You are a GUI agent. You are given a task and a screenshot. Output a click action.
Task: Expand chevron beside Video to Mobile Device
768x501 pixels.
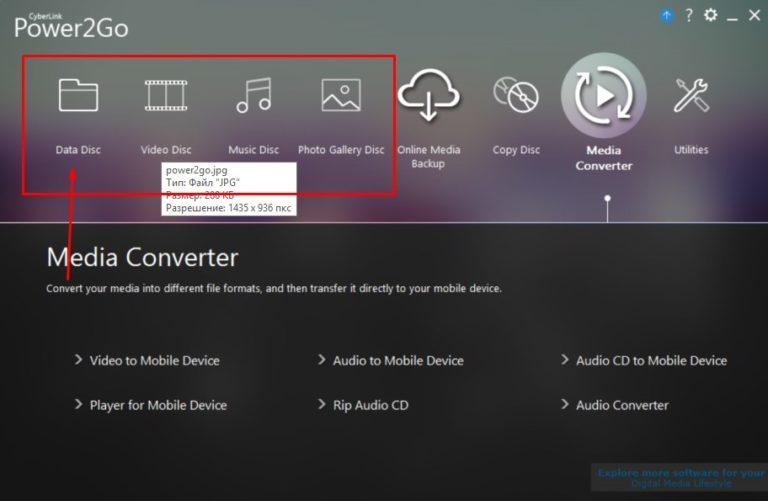click(78, 360)
